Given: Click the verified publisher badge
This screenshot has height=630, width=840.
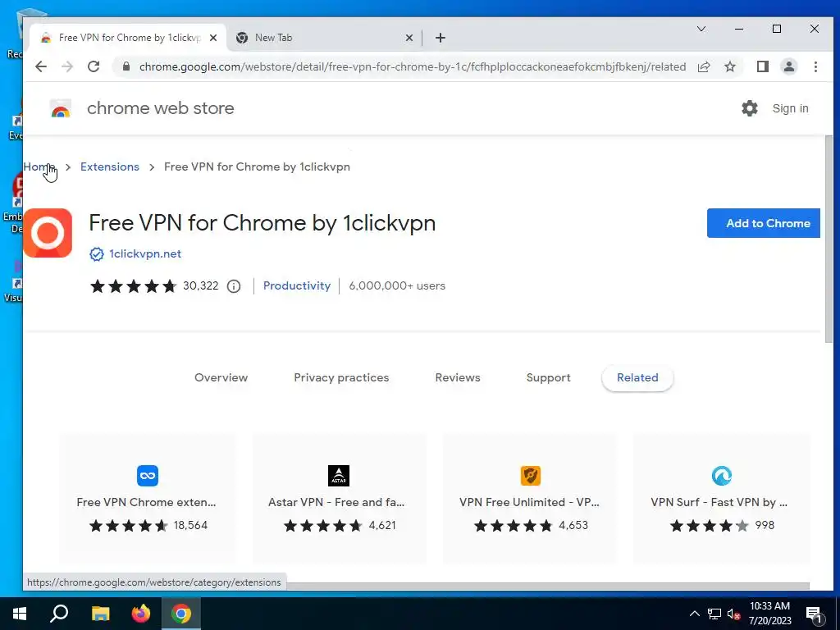Looking at the screenshot, I should [97, 254].
